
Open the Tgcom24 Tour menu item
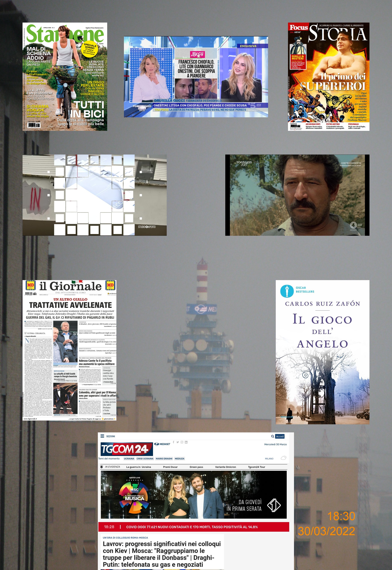click(x=256, y=467)
